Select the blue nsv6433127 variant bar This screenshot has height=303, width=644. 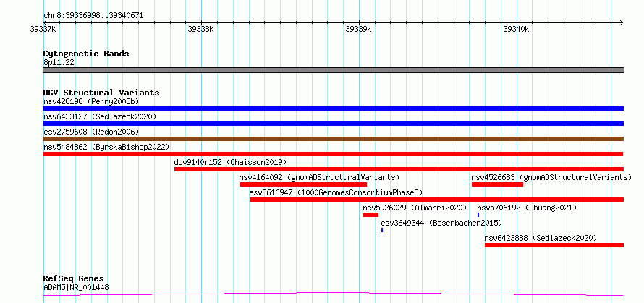click(333, 124)
